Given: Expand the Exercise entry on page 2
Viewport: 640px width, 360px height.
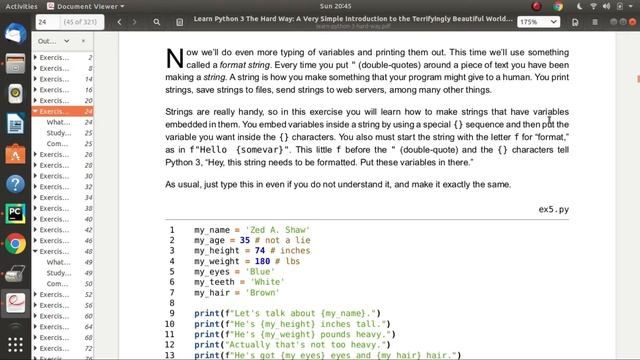Looking at the screenshot, I should (36, 58).
